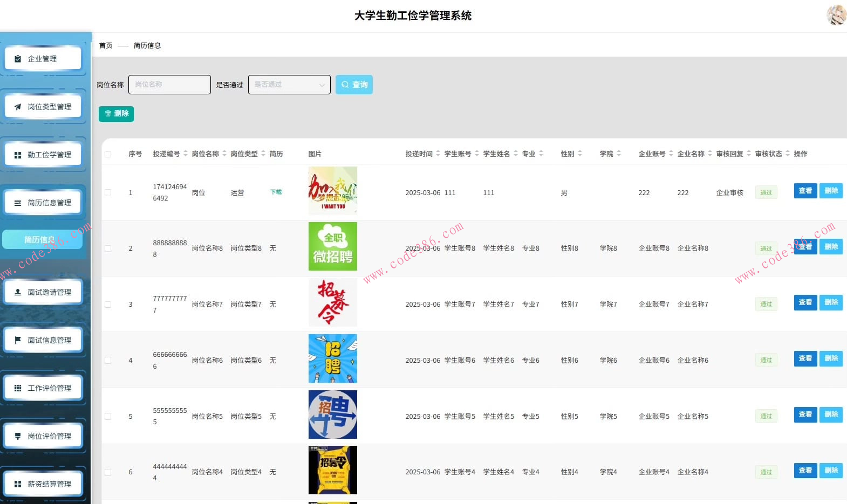Image resolution: width=847 pixels, height=504 pixels.
Task: Click the 面试信息管理 flag icon
Action: (x=18, y=340)
